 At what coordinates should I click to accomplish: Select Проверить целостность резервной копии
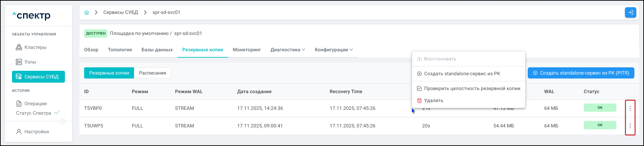pyautogui.click(x=472, y=89)
